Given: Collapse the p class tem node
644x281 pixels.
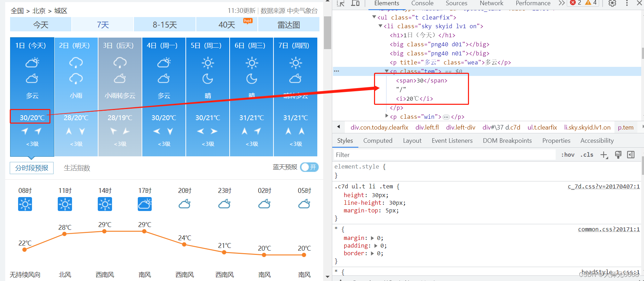Looking at the screenshot, I should click(x=387, y=71).
